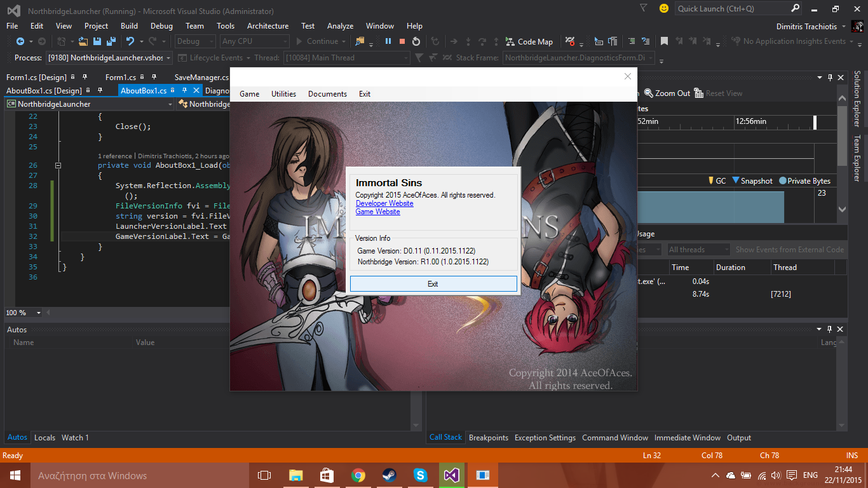Screen dimensions: 868x488
Task: Open the Solution Configurations Debug dropdown
Action: coord(195,41)
